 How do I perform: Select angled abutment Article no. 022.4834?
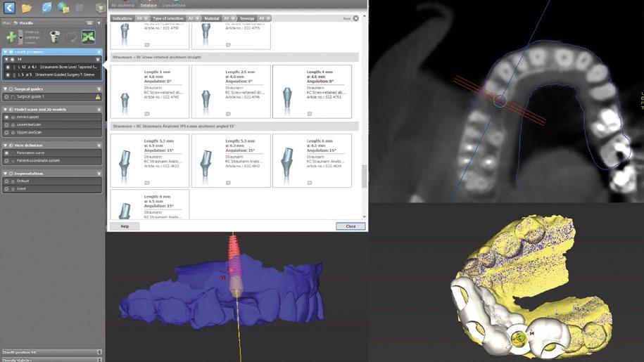(312, 160)
